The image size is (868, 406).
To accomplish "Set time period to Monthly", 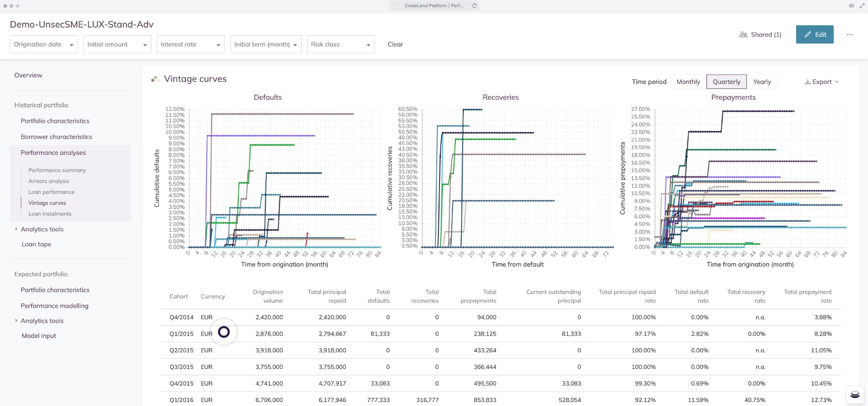I will [x=688, y=82].
